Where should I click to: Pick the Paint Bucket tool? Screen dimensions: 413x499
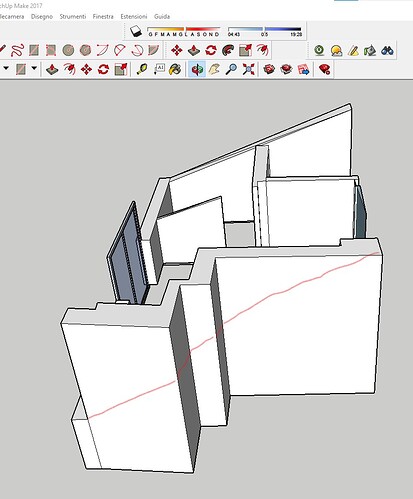[175, 69]
